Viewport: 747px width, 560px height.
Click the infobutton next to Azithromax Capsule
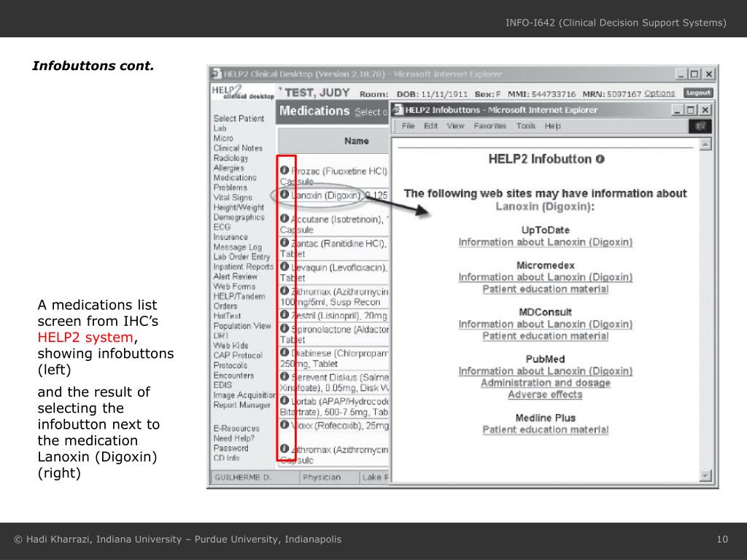point(285,448)
